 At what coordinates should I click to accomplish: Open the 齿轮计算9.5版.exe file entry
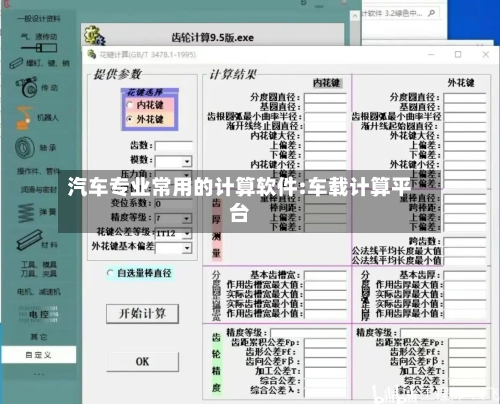point(213,37)
